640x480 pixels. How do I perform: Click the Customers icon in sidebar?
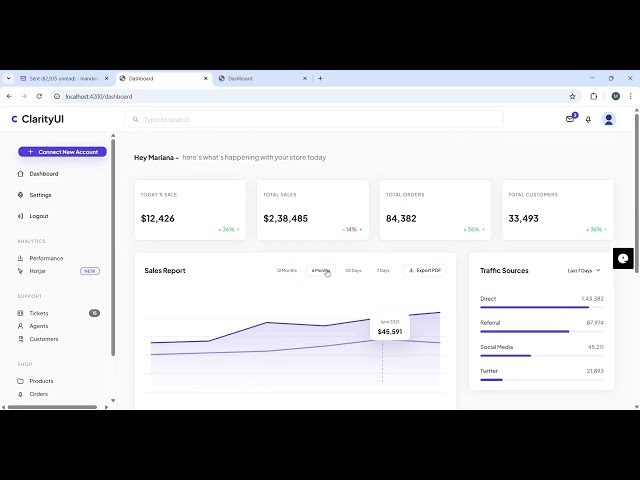pos(20,339)
